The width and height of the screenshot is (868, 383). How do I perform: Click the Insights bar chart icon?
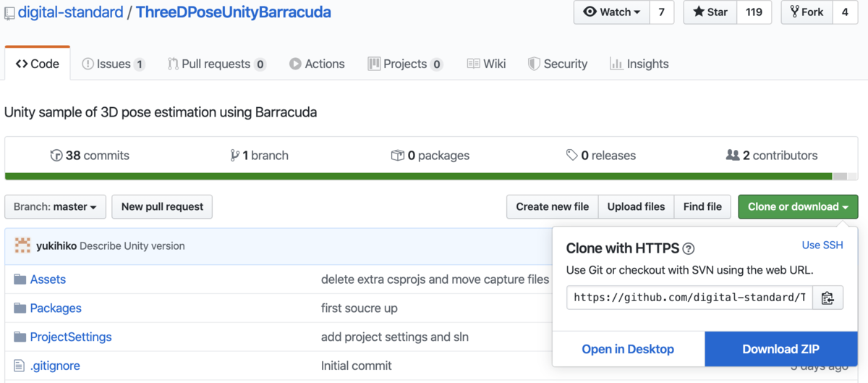pos(616,64)
